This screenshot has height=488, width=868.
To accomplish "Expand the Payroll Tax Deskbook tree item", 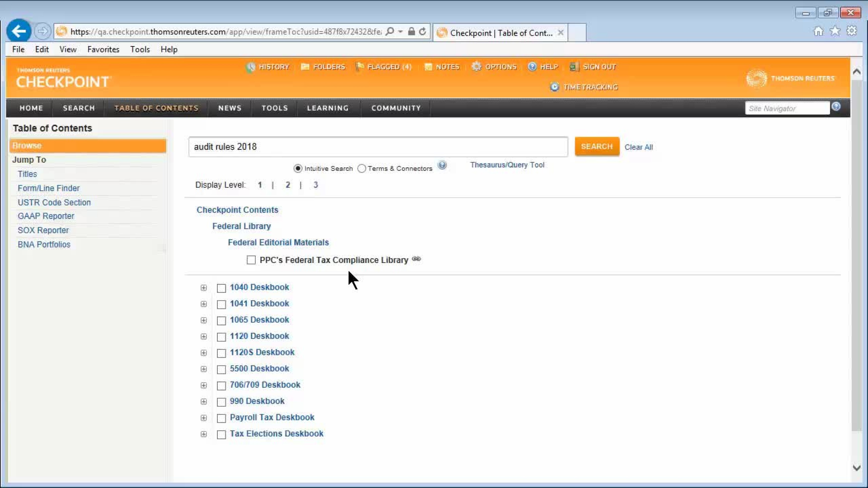I will [204, 418].
